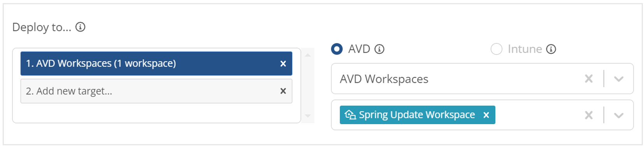Click the info icon next to AVD
The width and height of the screenshot is (644, 146).
coord(379,49)
